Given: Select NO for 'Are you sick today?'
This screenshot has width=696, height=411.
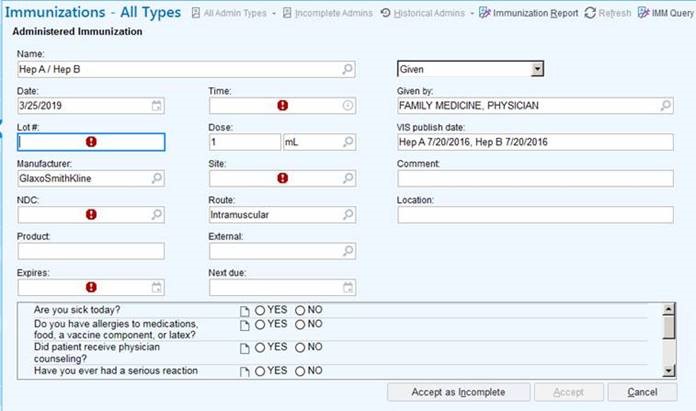Looking at the screenshot, I should pos(300,310).
